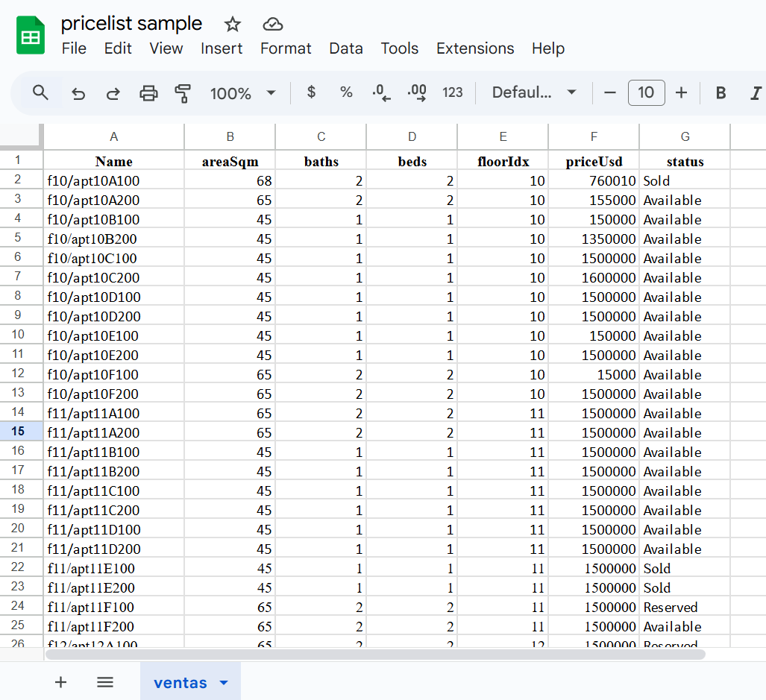Click the font size input field

pos(646,92)
